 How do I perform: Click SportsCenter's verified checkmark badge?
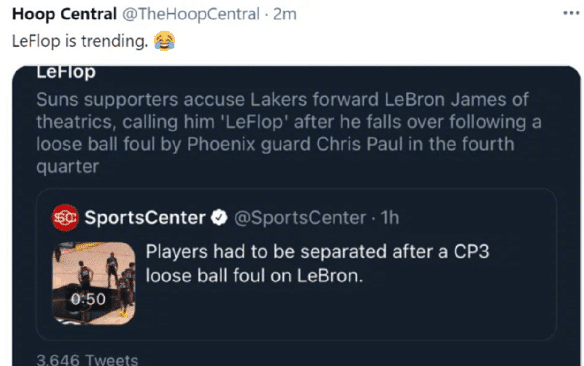click(x=219, y=217)
